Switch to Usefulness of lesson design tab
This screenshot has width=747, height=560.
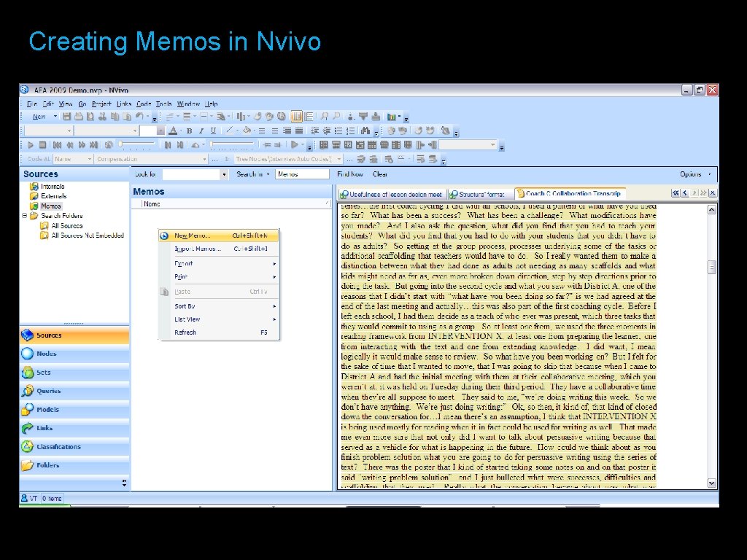392,194
